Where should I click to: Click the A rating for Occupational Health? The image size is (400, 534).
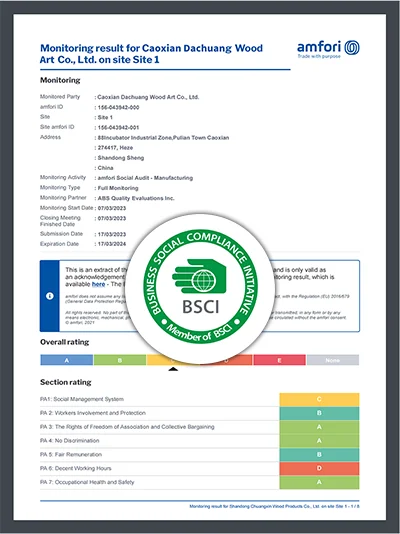[x=319, y=482]
